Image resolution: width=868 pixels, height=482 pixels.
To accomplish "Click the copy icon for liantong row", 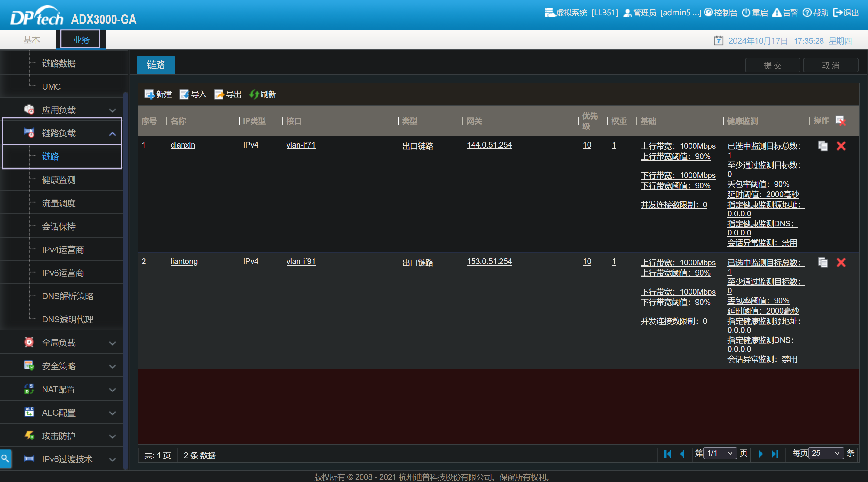I will point(823,262).
